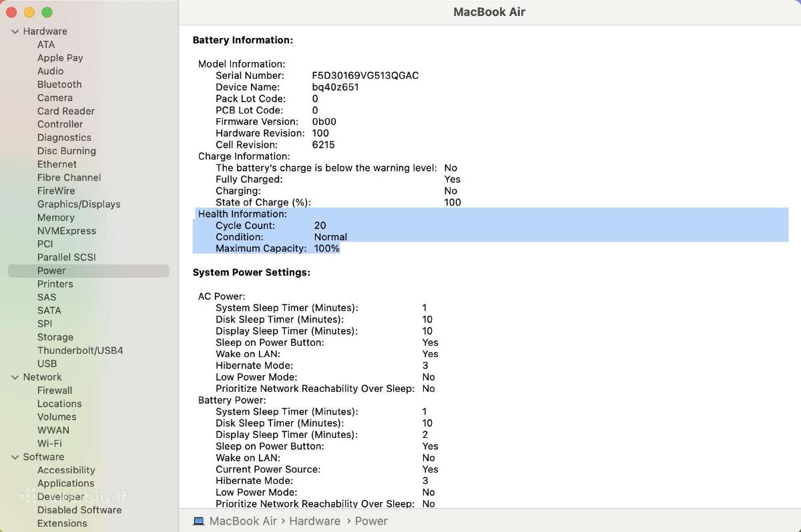Click the State of Charge value 100
This screenshot has width=801, height=532.
pos(453,203)
